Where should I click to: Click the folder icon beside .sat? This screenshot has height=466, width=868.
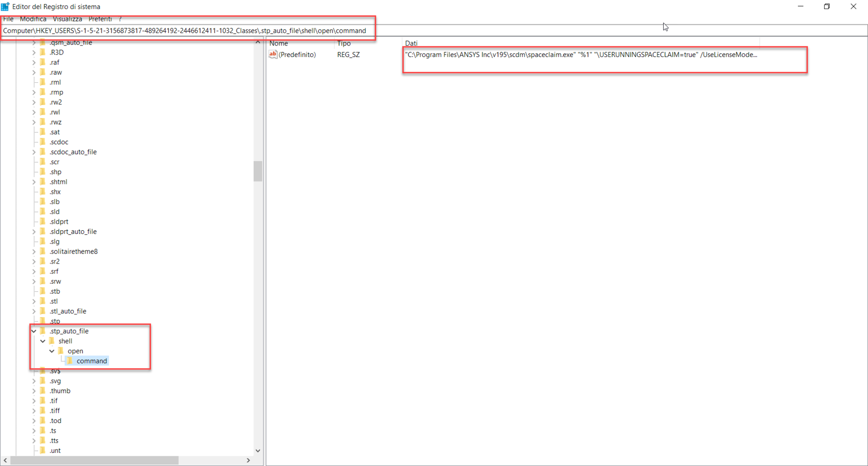(43, 132)
